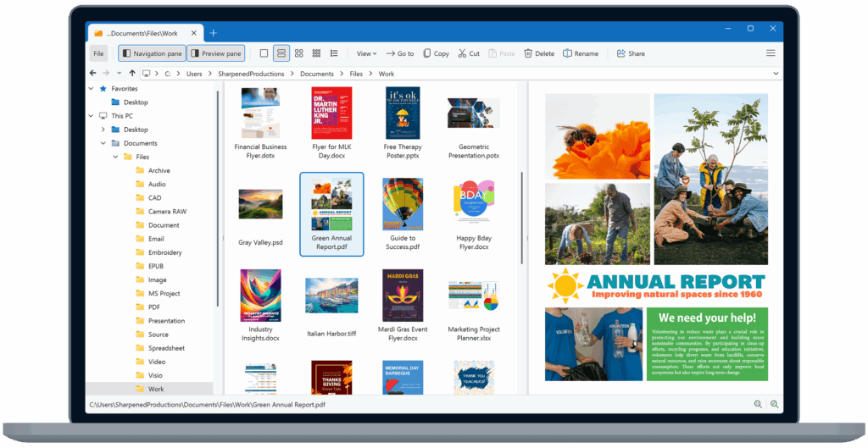Open the File menu

[x=98, y=53]
